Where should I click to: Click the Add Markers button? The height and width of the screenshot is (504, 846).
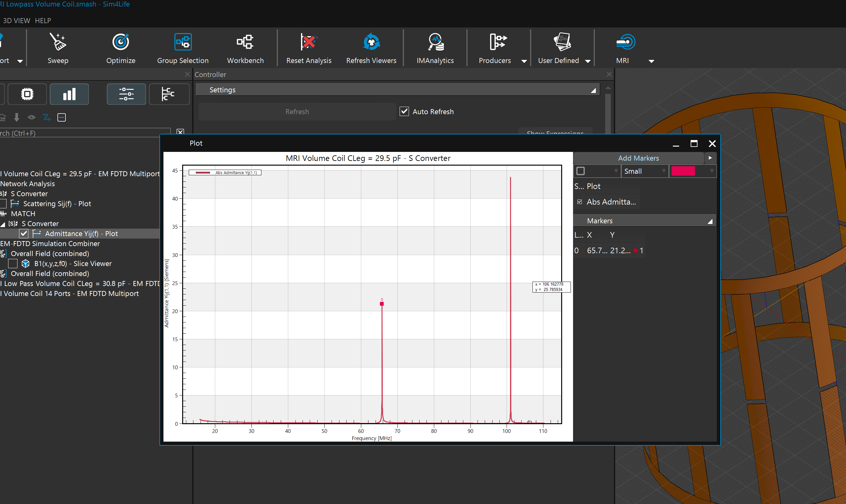pos(638,158)
